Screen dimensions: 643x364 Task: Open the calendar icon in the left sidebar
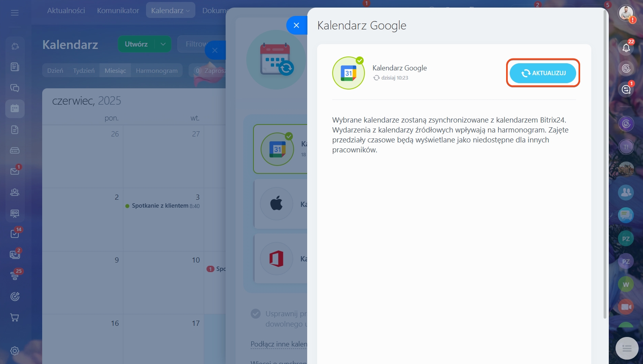point(15,109)
